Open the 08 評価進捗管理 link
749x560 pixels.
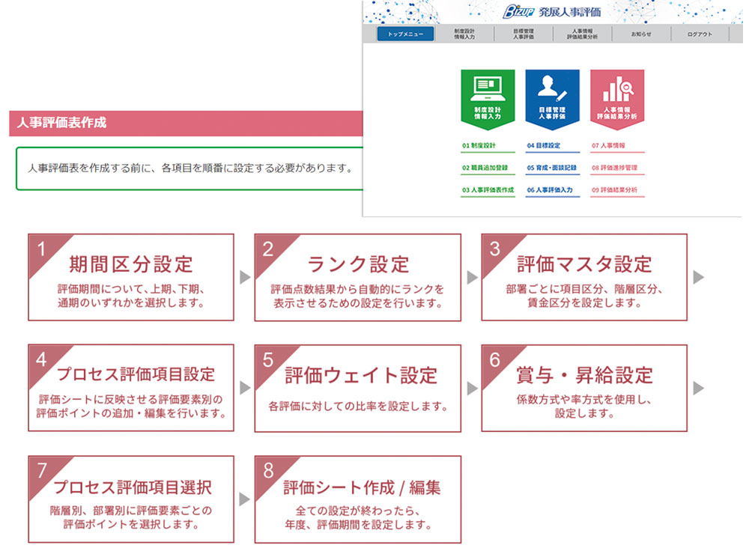pos(614,168)
